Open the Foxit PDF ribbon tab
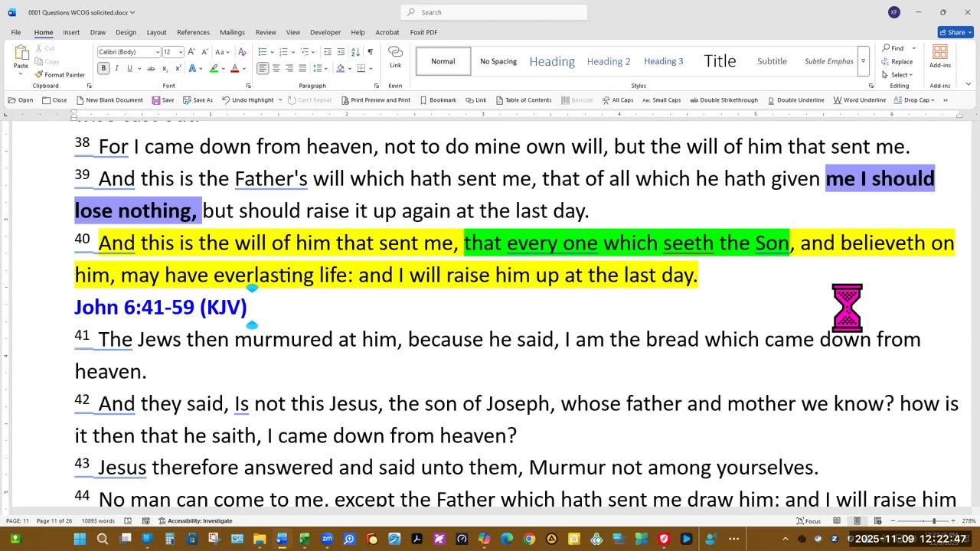The width and height of the screenshot is (980, 551). (423, 32)
